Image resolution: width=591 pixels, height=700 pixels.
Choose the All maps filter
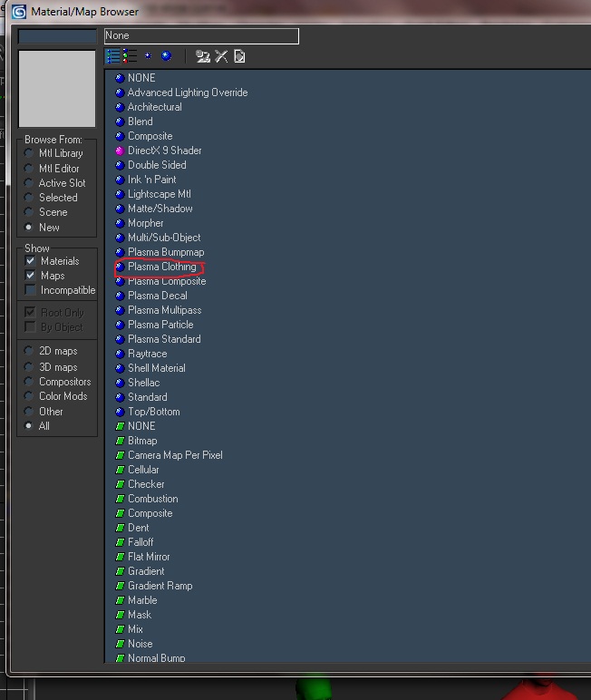click(29, 426)
